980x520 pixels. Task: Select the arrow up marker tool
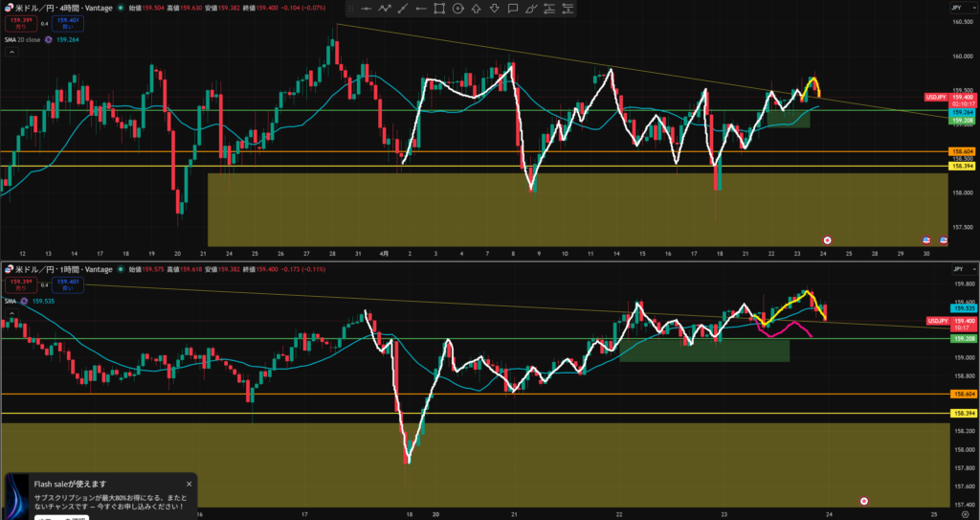click(x=475, y=9)
